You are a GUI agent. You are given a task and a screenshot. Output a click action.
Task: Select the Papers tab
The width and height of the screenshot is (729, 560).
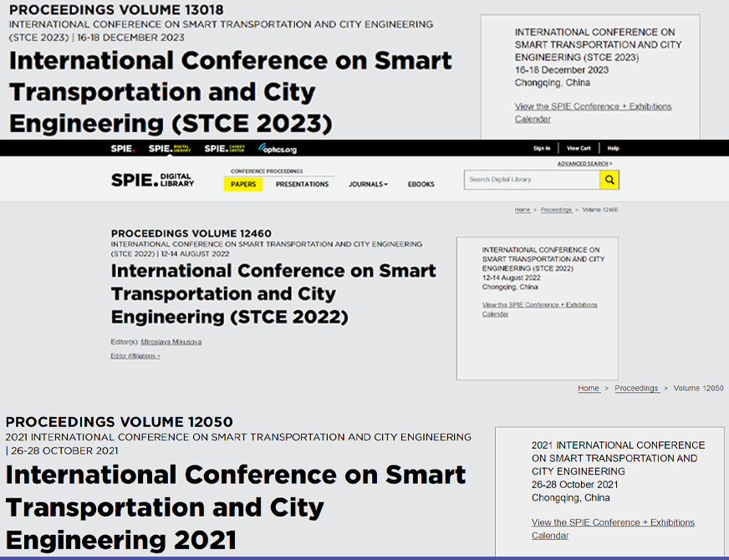click(x=243, y=185)
